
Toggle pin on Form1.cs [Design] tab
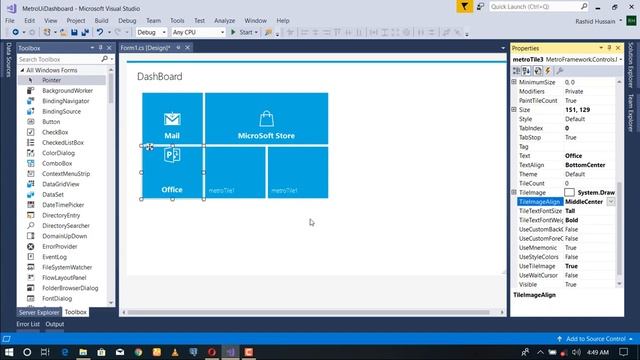tap(178, 48)
